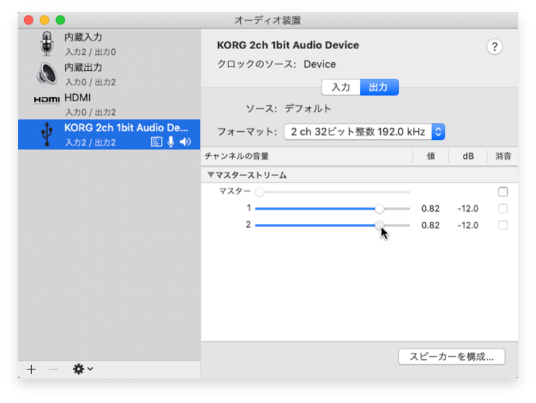This screenshot has height=403, width=536.
Task: Click the channel 2 volume slider
Action: click(x=332, y=225)
